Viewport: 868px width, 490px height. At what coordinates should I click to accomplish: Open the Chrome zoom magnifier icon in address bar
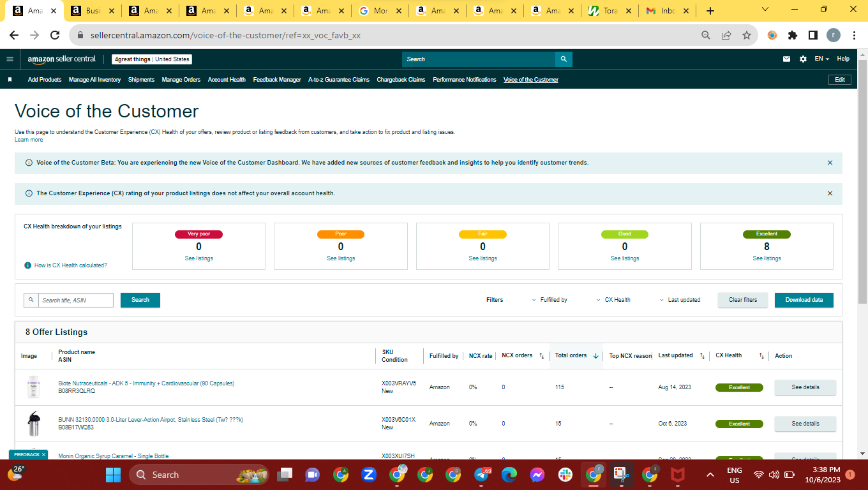click(x=706, y=35)
